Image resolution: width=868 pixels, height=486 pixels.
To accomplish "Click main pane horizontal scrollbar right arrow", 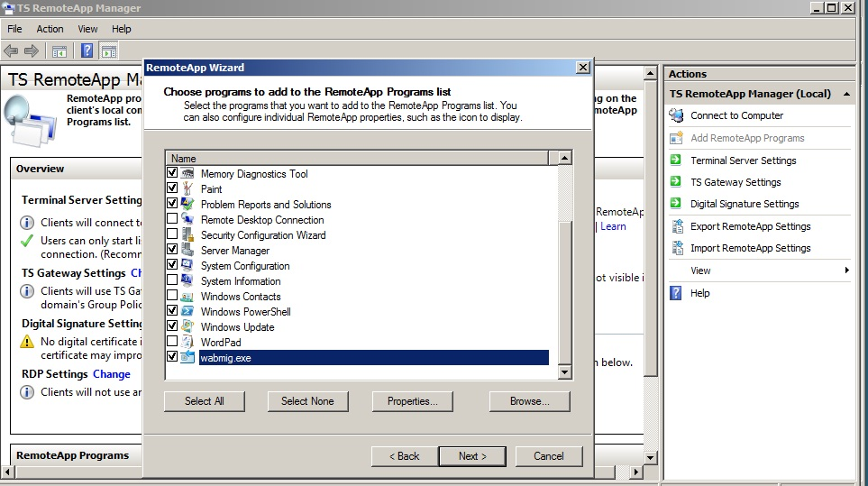I will [x=636, y=472].
